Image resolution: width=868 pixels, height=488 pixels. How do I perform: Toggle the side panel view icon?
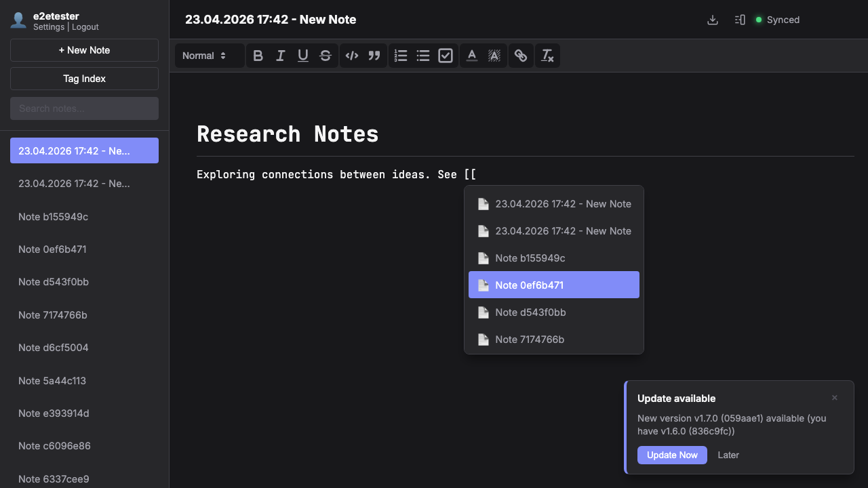(740, 20)
